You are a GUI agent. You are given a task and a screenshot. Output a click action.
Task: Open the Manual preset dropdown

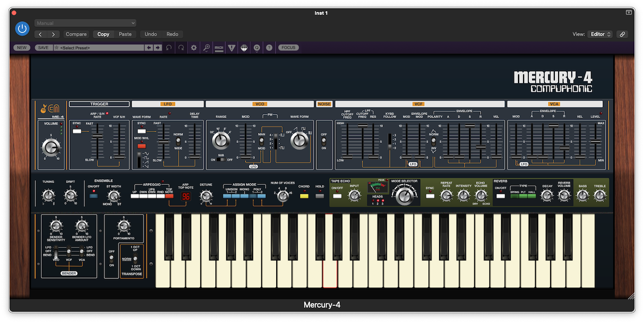(x=85, y=23)
